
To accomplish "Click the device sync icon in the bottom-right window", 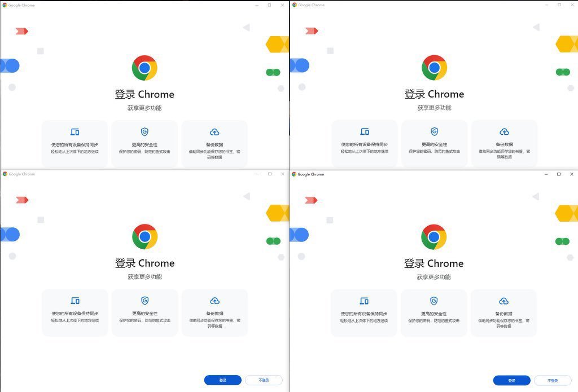I will pyautogui.click(x=364, y=301).
